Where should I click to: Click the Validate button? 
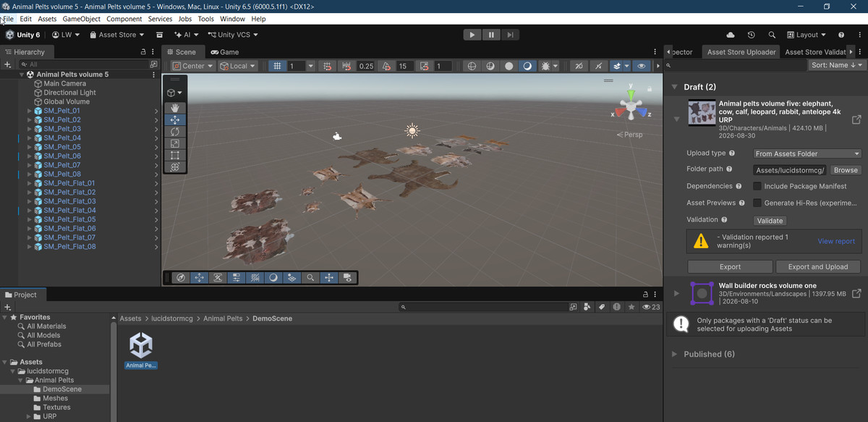(770, 220)
